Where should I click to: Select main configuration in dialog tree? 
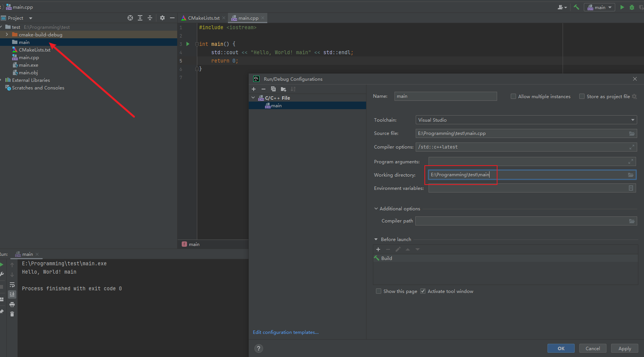(307, 106)
